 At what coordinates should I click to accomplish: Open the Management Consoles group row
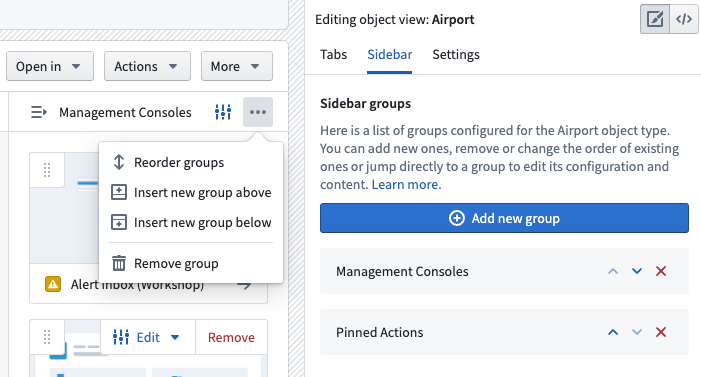[x=504, y=271]
